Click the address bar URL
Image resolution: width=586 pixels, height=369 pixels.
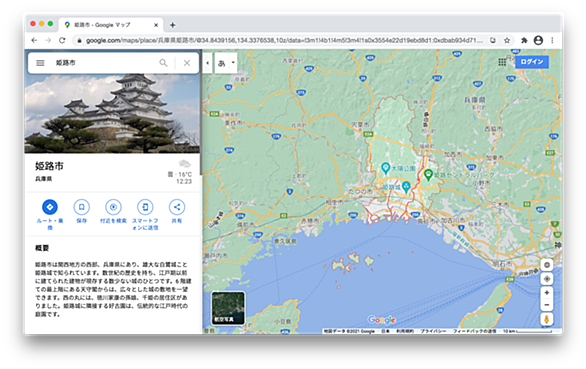point(284,40)
